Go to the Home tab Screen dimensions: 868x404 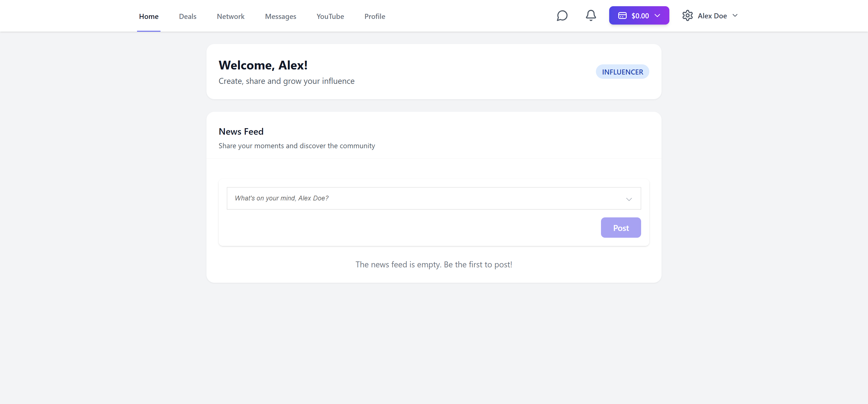click(x=149, y=16)
